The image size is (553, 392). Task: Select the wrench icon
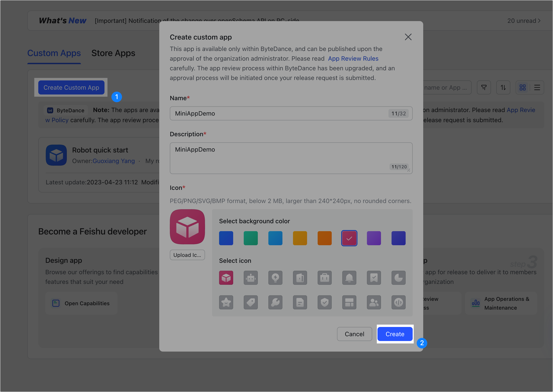275,302
